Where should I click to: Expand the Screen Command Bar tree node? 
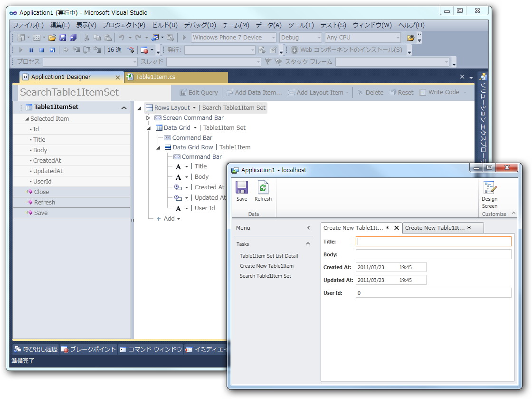pyautogui.click(x=148, y=117)
